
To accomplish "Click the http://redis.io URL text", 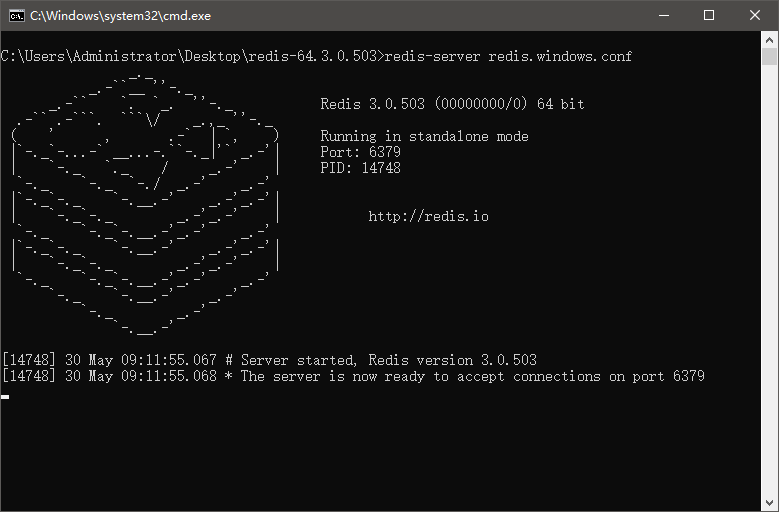I will click(x=428, y=216).
